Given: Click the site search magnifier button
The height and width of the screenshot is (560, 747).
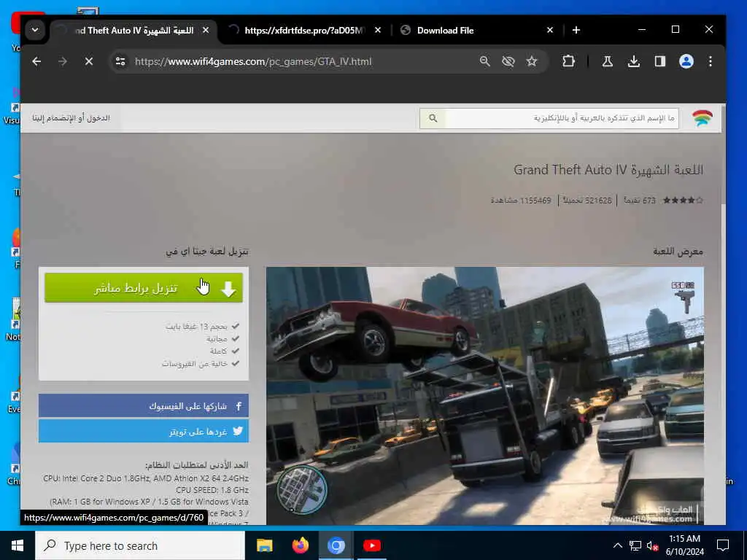Looking at the screenshot, I should click(x=433, y=118).
